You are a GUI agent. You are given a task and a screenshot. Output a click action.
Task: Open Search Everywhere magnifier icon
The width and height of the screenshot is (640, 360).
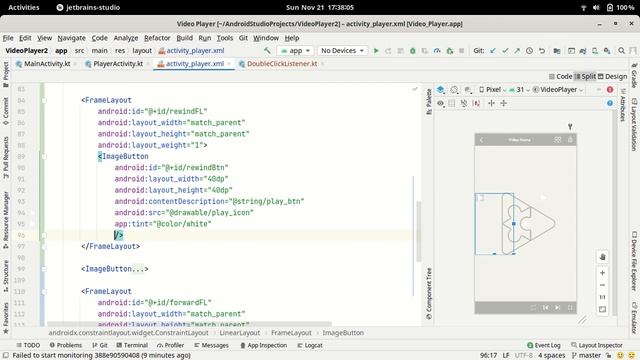click(621, 51)
